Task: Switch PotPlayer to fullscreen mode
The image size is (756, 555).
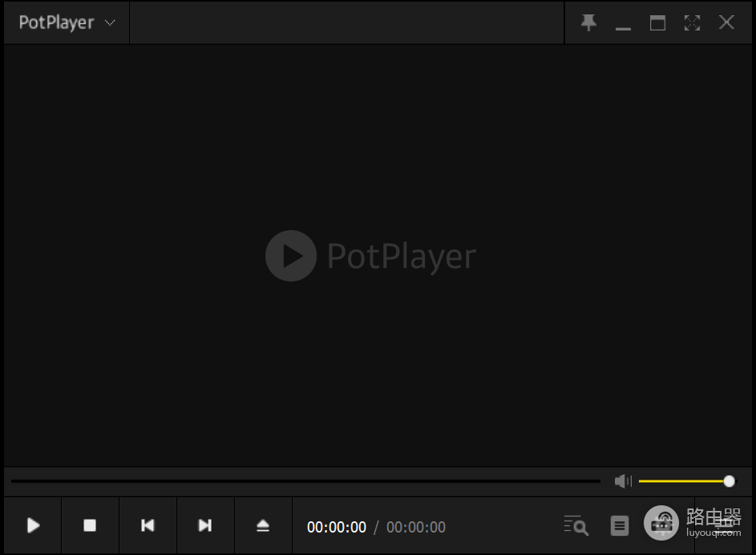Action: pos(693,22)
